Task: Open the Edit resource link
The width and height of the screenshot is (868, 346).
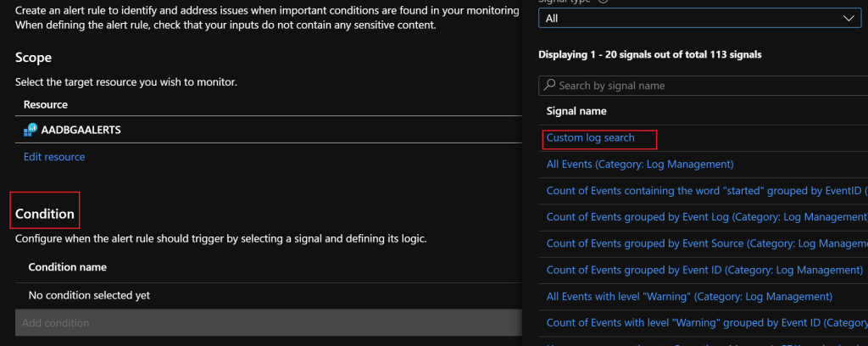Action: [54, 157]
